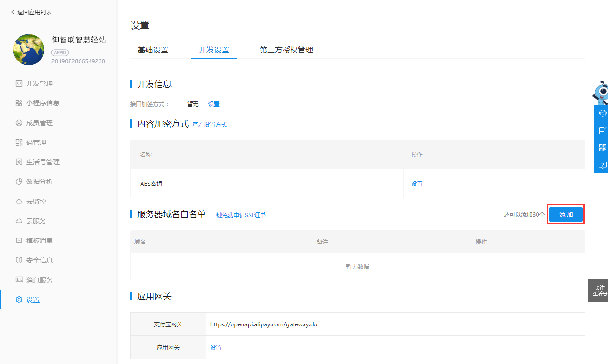Click the 码管理 QR code management icon
The width and height of the screenshot is (608, 364).
[19, 142]
